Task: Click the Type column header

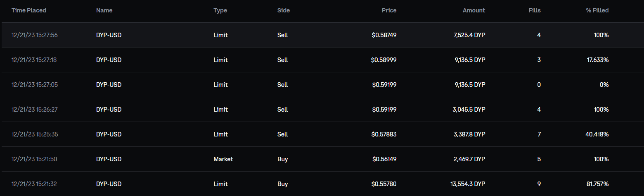Action: pyautogui.click(x=220, y=10)
